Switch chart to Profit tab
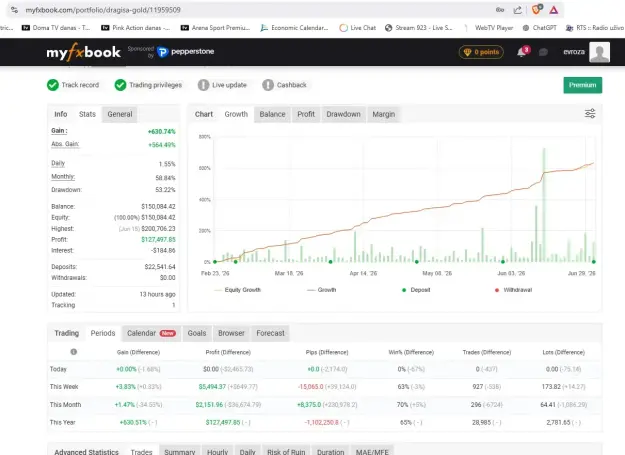Screen dimensions: 625x455 coord(306,114)
